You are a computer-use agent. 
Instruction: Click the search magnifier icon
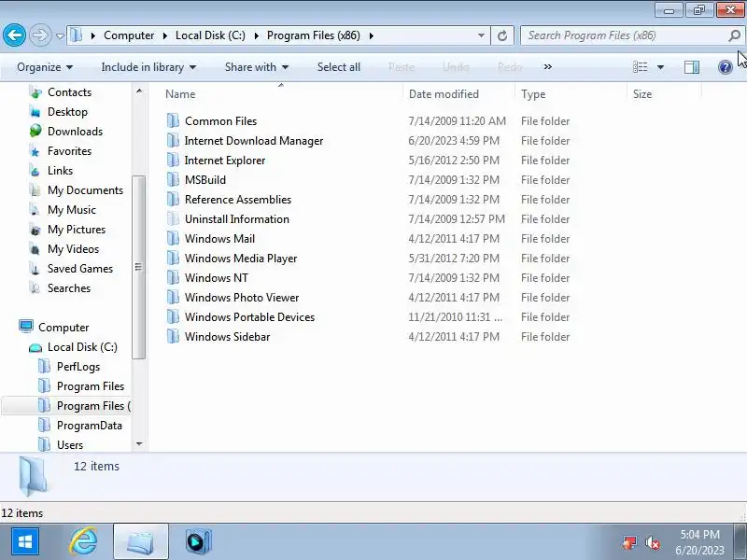[734, 35]
